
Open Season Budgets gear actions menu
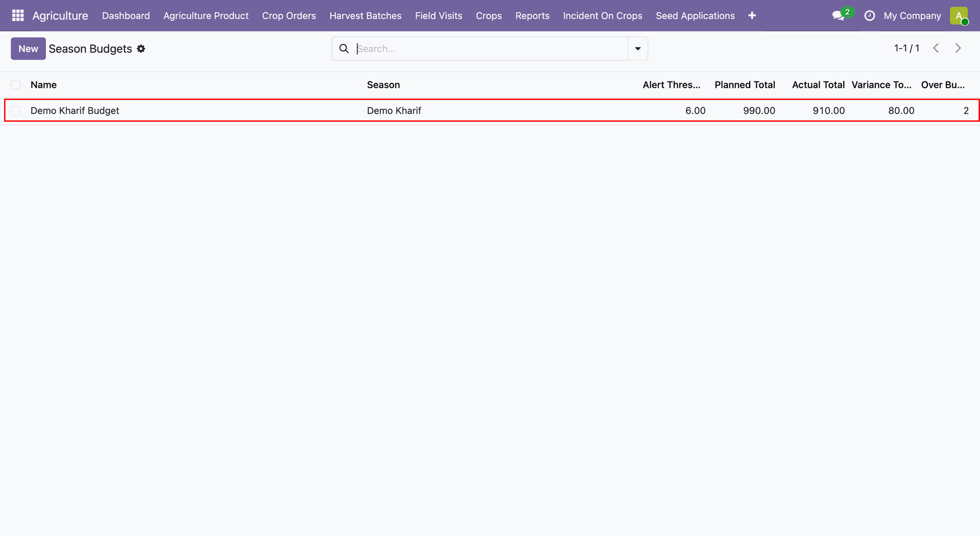click(x=141, y=48)
